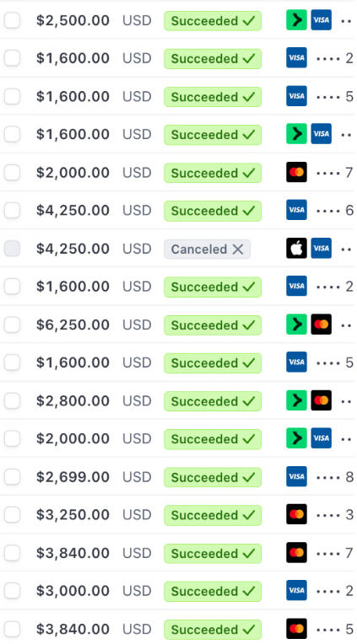Click the Succeeded badge on $2,800.00 payment
The image size is (357, 644).
coord(213,401)
